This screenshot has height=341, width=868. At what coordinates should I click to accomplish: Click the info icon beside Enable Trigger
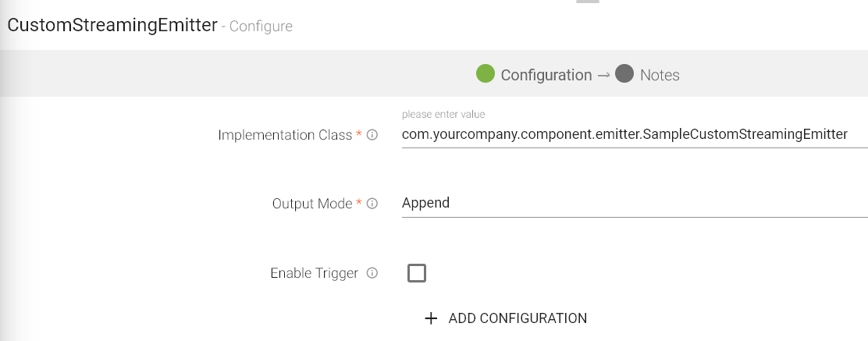(x=372, y=273)
